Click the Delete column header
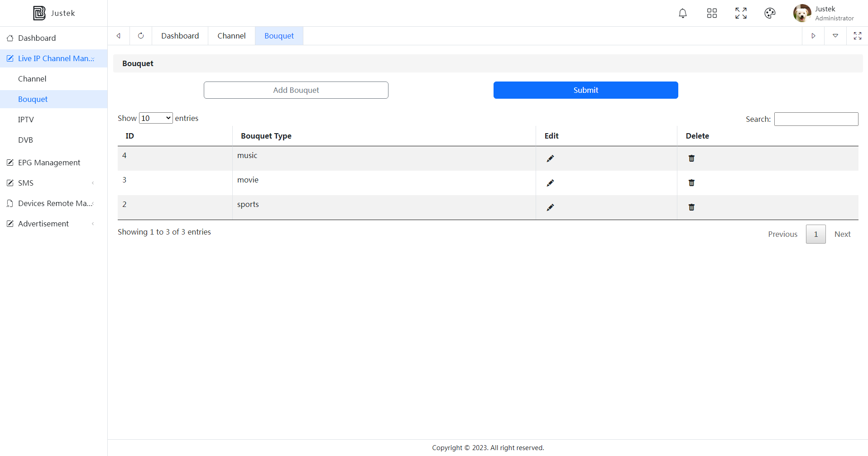 767,136
